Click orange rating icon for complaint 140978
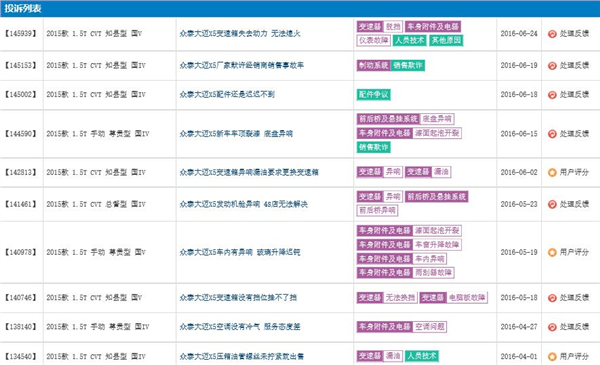This screenshot has width=600, height=365. click(x=552, y=253)
